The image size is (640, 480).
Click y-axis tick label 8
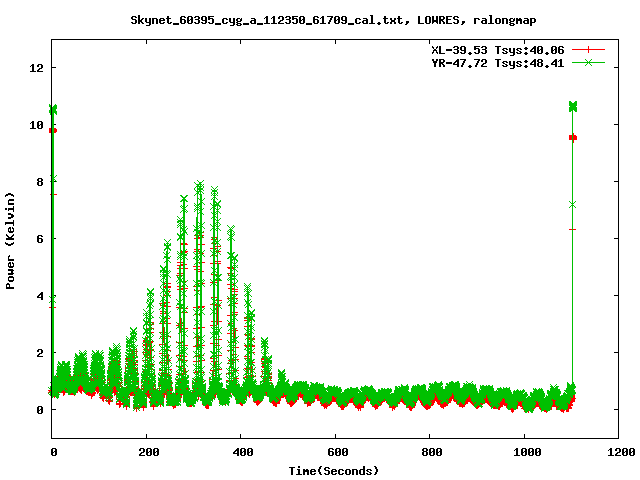tap(40, 182)
